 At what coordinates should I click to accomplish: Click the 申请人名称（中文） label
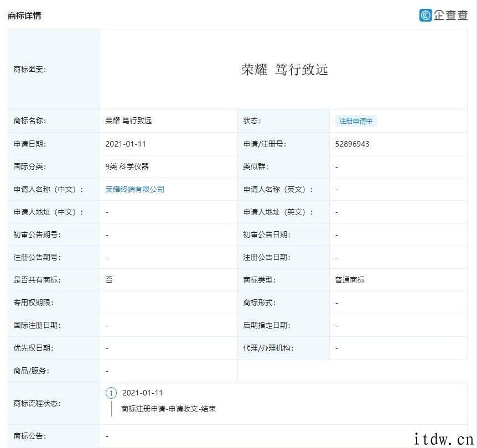coord(48,189)
